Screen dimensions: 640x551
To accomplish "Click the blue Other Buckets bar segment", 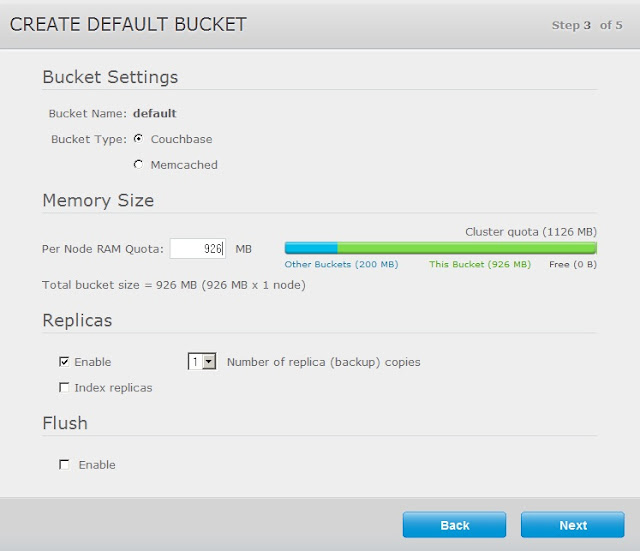I will (311, 248).
